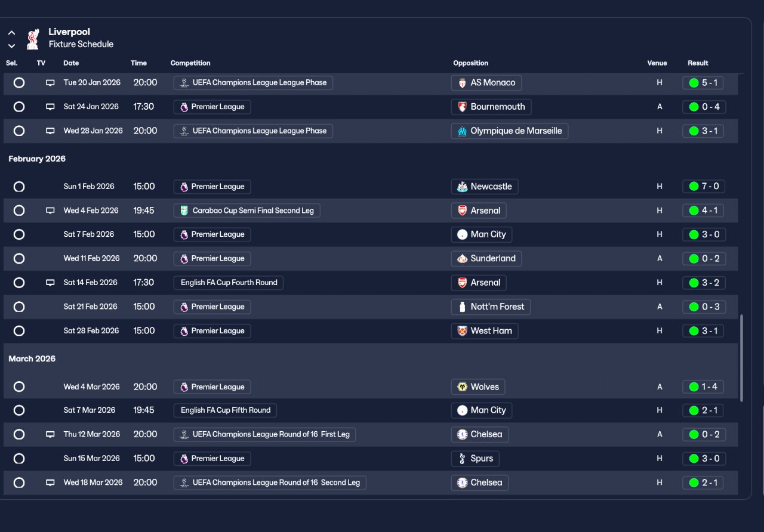
Task: Click the TV icon on Thu 12 Mar fixture
Action: (50, 435)
